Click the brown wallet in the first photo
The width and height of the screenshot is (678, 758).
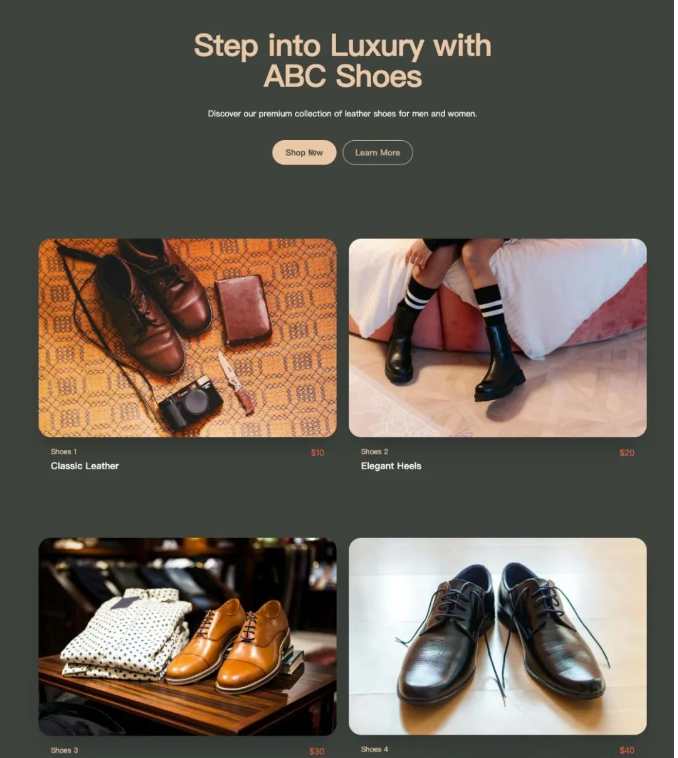tap(244, 309)
